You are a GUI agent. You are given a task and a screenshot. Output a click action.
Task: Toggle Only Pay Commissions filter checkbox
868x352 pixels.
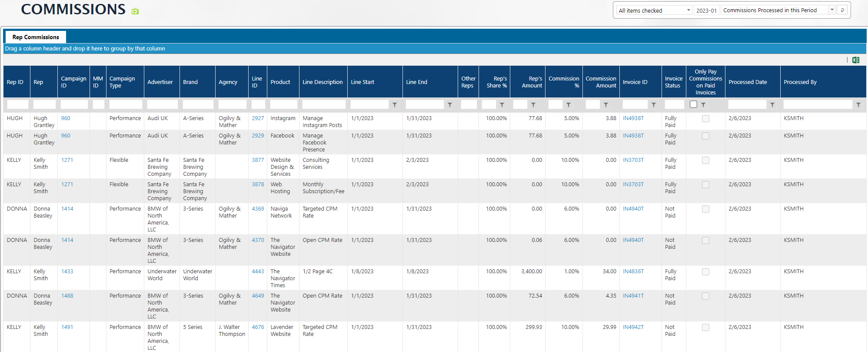pyautogui.click(x=694, y=104)
